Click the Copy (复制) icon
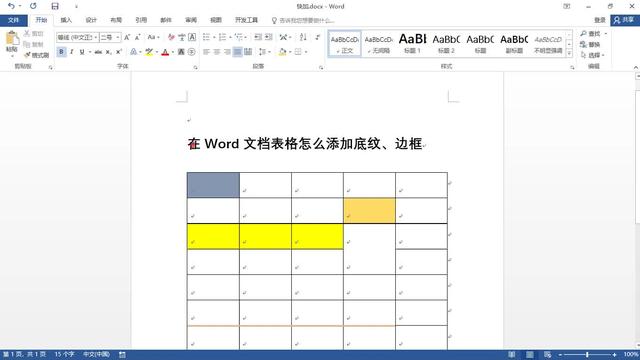640x360 pixels. [x=27, y=44]
